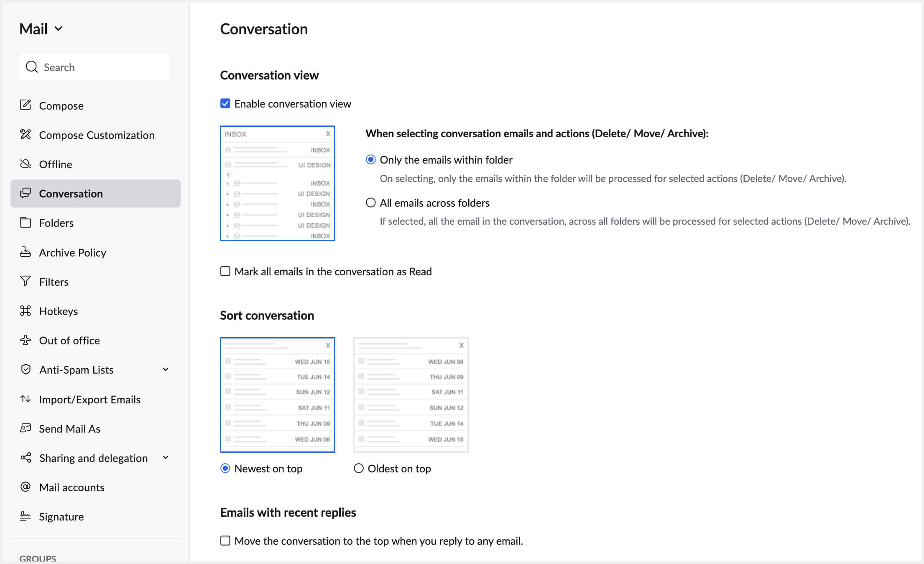Open Hotkeys settings panel
This screenshot has height=564, width=924.
(58, 310)
